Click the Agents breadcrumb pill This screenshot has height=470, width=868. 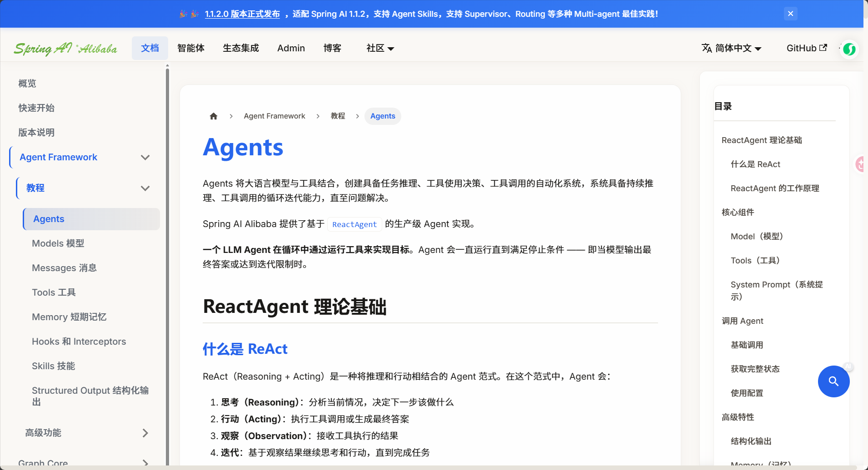point(383,116)
